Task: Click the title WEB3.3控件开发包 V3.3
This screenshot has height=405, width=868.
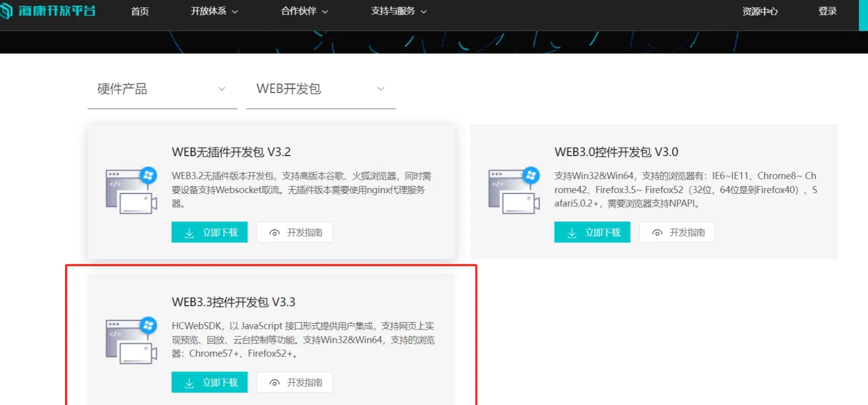Action: tap(234, 302)
